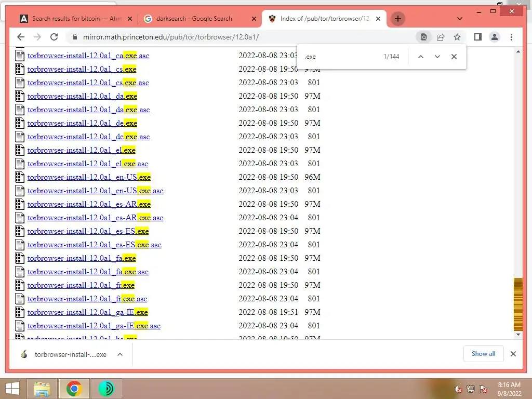Image resolution: width=532 pixels, height=399 pixels.
Task: Reload the current page
Action: click(54, 37)
